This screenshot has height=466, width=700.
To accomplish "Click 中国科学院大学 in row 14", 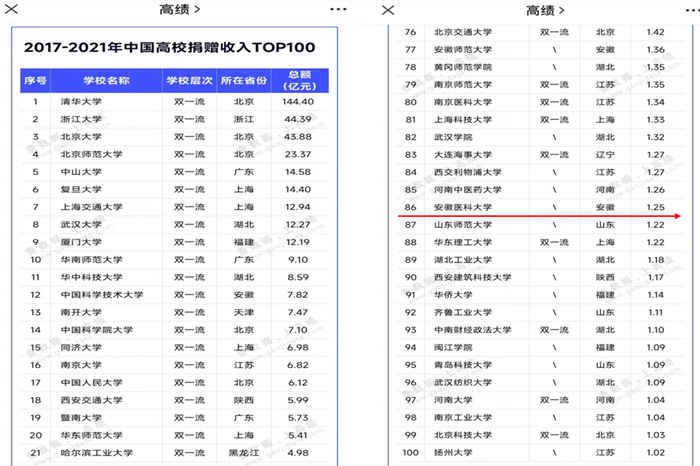I will tap(97, 330).
